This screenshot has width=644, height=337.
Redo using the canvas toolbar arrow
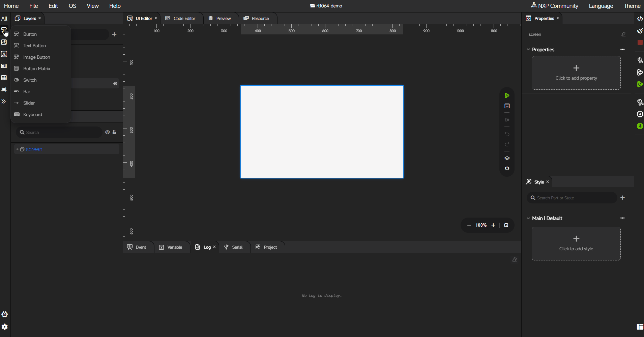507,144
